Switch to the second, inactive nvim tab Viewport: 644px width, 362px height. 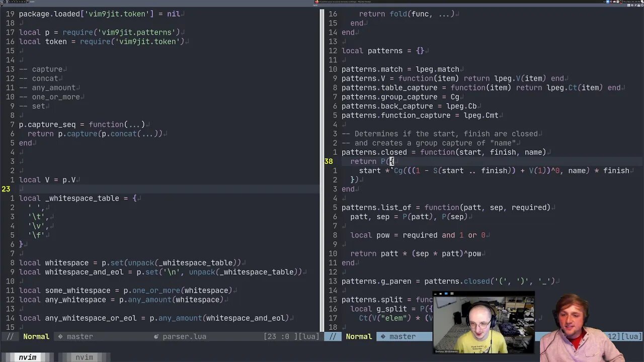84,357
